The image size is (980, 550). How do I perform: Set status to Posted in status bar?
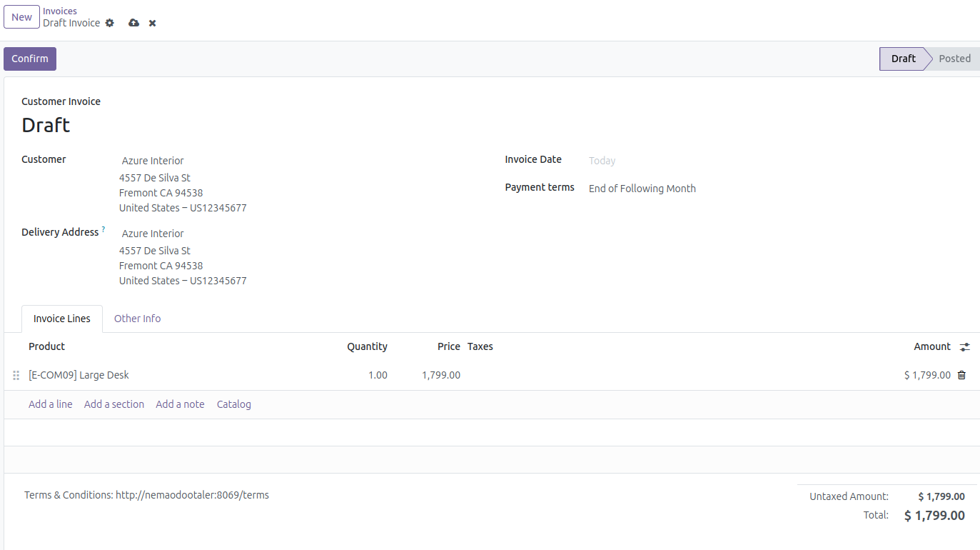954,59
